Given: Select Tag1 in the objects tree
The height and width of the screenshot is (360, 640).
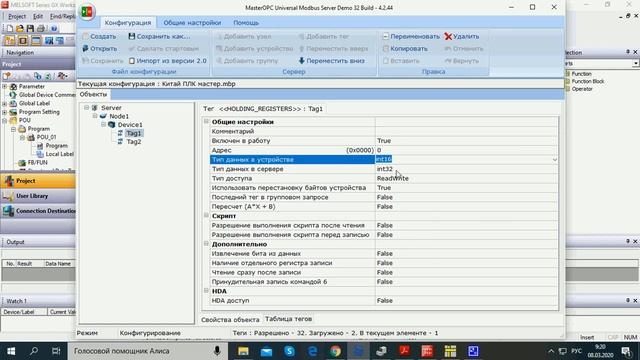Looking at the screenshot, I should (x=133, y=133).
